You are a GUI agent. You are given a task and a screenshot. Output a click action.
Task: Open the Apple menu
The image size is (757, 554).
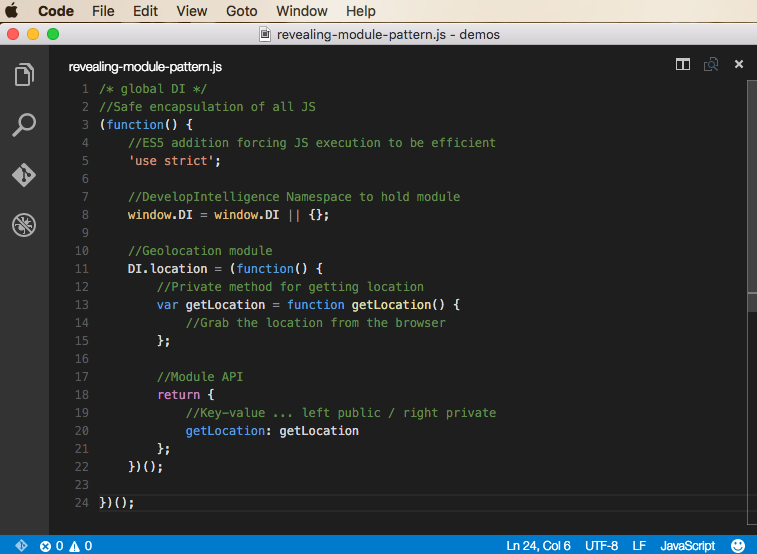[14, 11]
